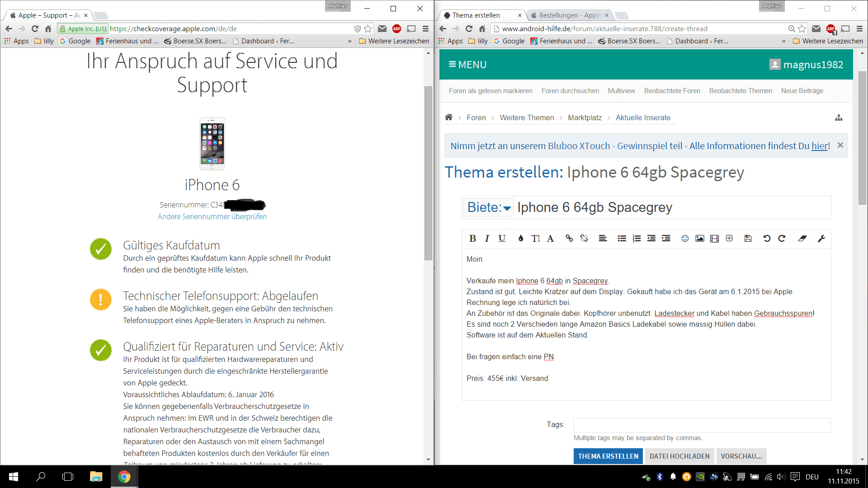
Task: Click the DATEI HOCHLADEN button
Action: 679,456
